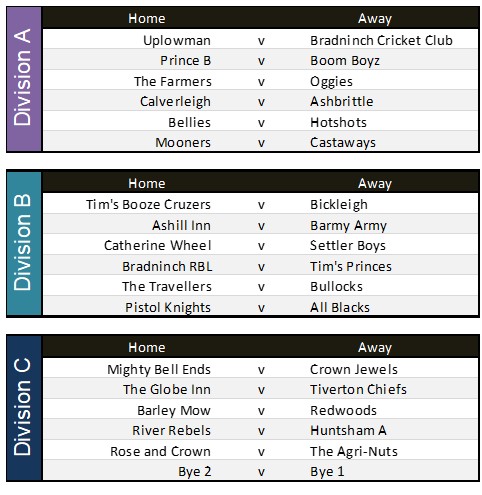Screen dimensions: 482x495
Task: Select the Rose and Crown home team
Action: [x=160, y=451]
